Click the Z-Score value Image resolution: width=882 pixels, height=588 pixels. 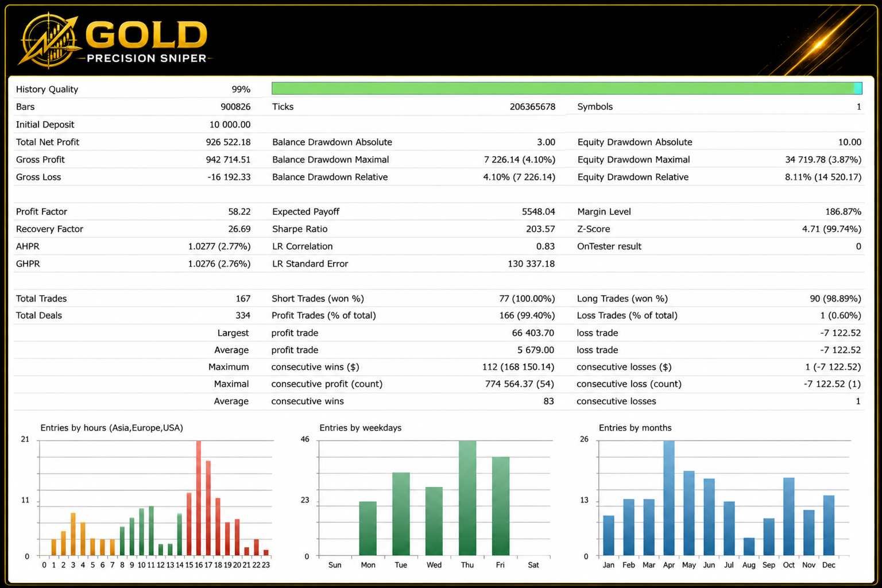tap(831, 229)
